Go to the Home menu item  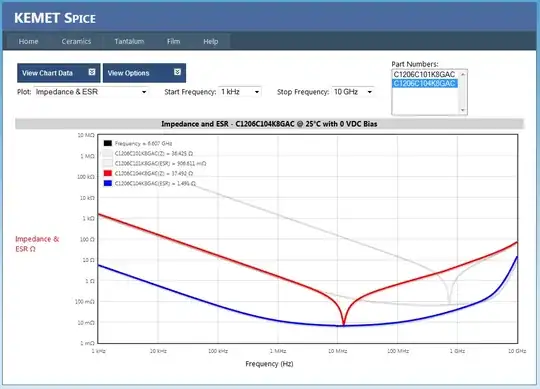(x=28, y=41)
